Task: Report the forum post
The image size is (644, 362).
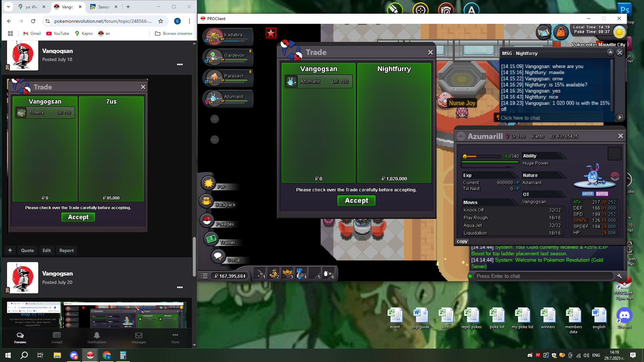Action: pyautogui.click(x=66, y=250)
